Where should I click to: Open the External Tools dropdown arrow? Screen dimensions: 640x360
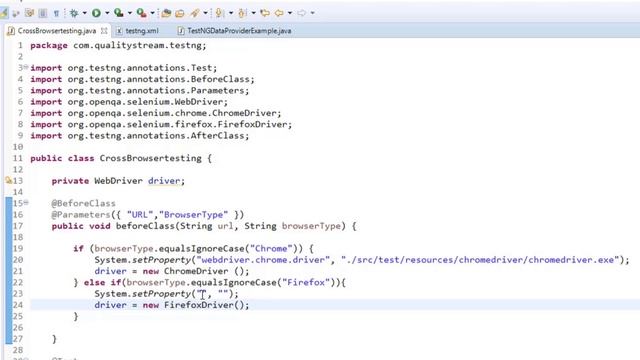[x=153, y=13]
